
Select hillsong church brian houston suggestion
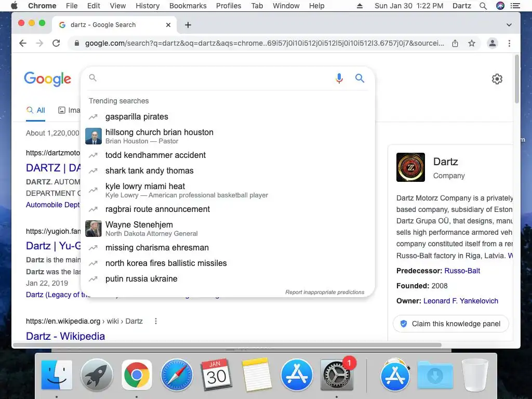(228, 136)
